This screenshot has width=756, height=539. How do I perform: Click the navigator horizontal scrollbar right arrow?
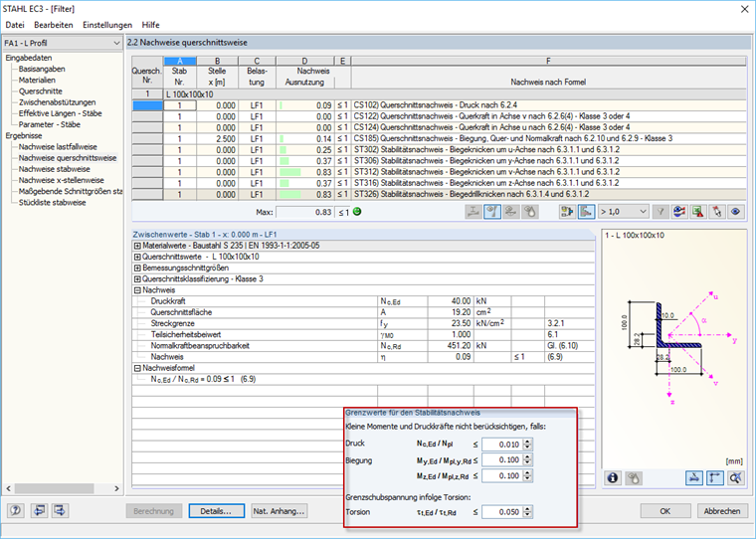pyautogui.click(x=116, y=488)
